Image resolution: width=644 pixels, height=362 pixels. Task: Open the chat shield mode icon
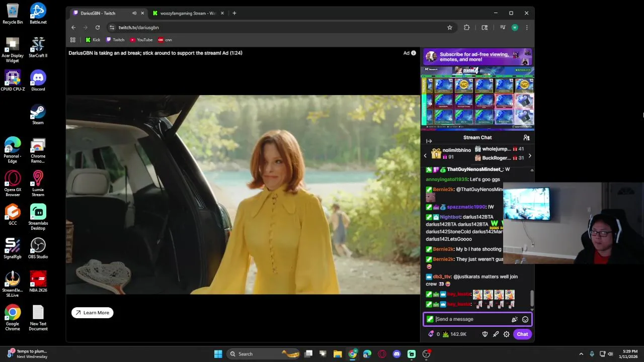[x=485, y=334]
